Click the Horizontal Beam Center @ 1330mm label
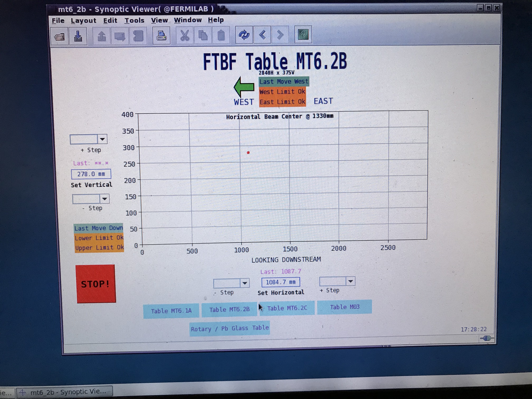Screen dimensions: 532x399 pos(280,116)
